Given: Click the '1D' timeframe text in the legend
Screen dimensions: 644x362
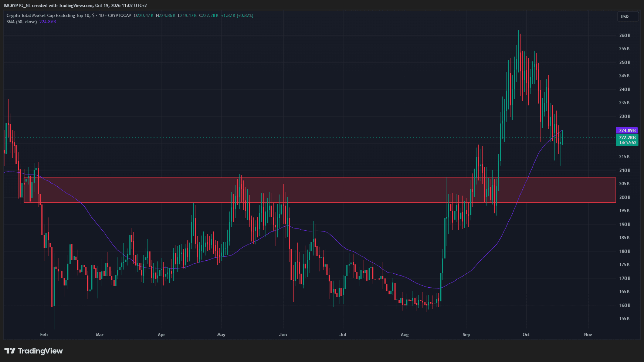Looking at the screenshot, I should pos(102,16).
